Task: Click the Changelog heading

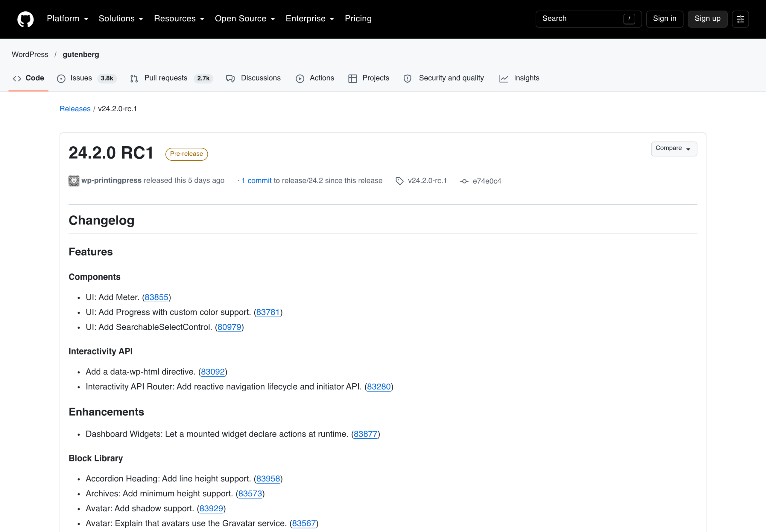Action: [x=101, y=221]
